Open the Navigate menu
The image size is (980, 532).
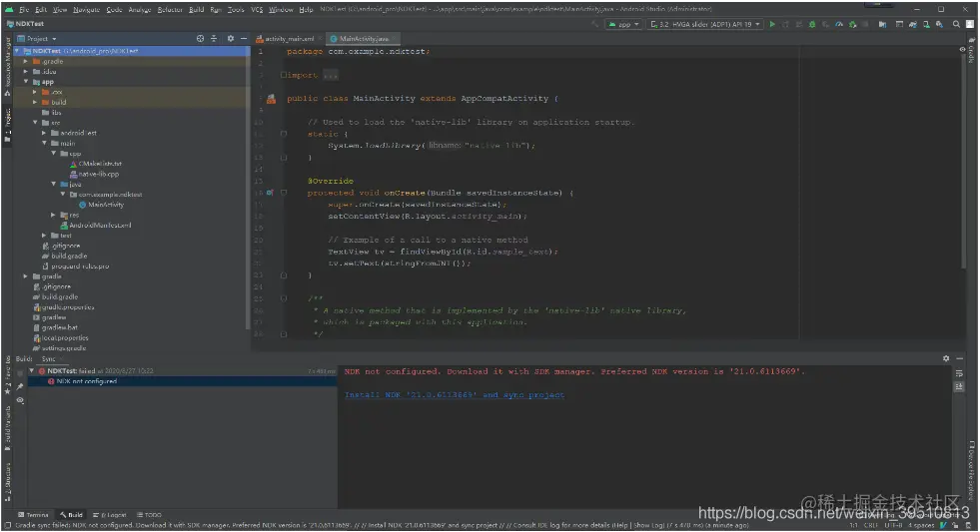[x=86, y=9]
